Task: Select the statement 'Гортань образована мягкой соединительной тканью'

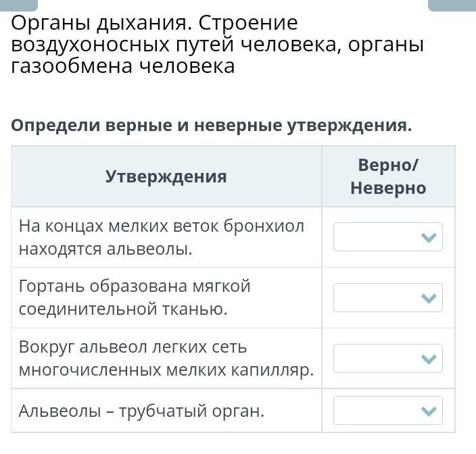Action: tap(135, 298)
